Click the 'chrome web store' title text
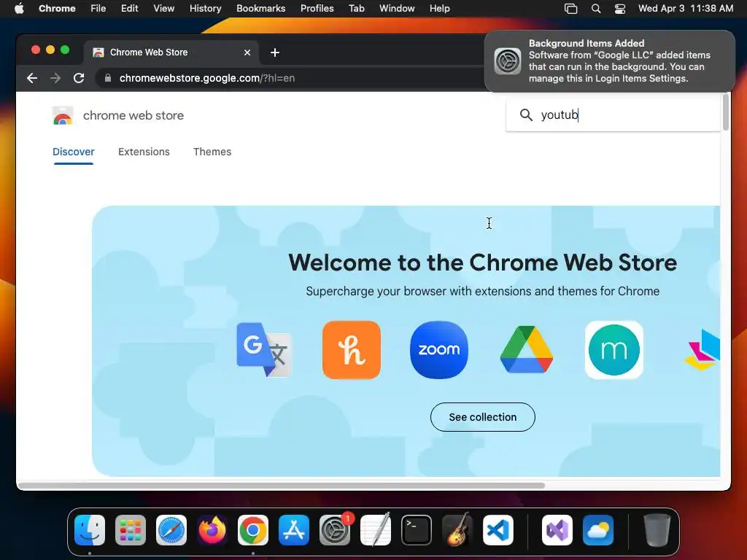Screen dimensions: 747x560 tap(133, 116)
